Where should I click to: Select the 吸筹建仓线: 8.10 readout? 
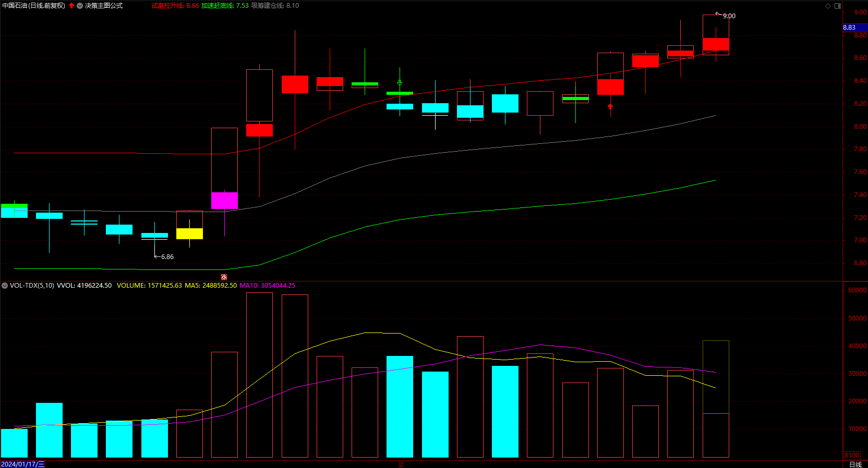click(x=275, y=6)
